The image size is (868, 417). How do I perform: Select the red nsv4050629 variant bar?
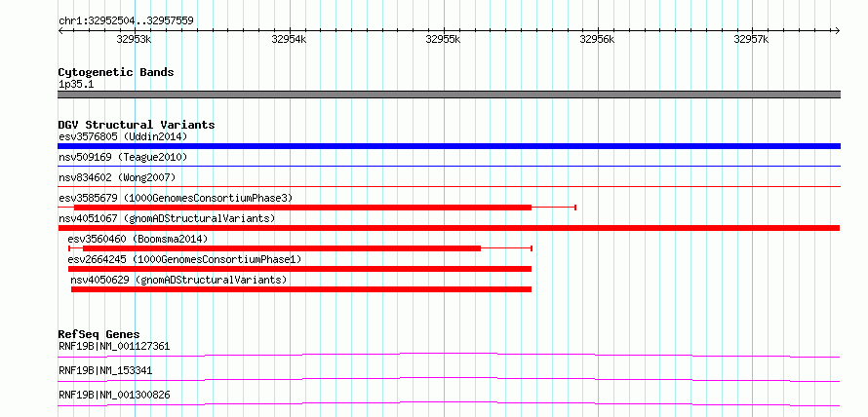(301, 289)
